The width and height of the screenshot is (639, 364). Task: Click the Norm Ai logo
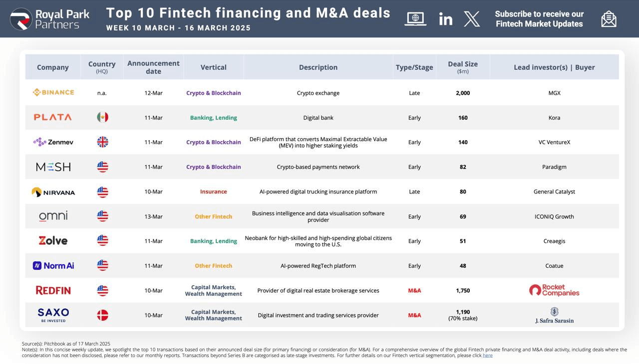click(53, 266)
